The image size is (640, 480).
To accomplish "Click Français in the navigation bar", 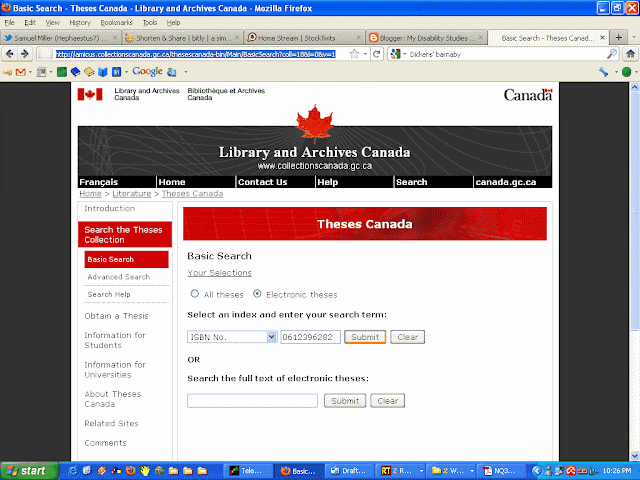I will (98, 182).
